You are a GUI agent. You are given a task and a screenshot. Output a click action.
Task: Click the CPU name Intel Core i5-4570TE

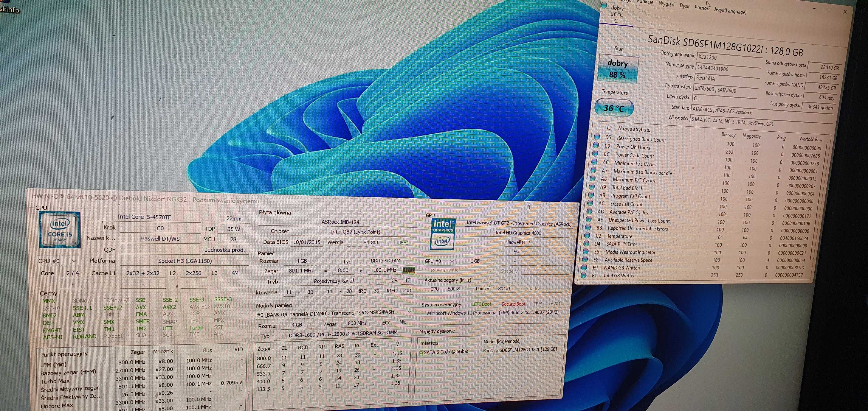tap(144, 217)
